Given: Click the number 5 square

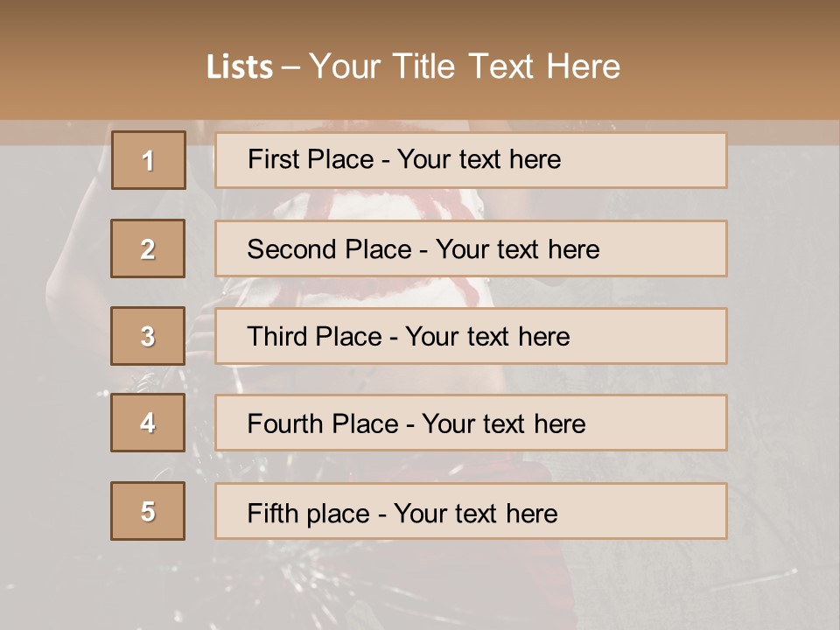Looking at the screenshot, I should (x=148, y=511).
